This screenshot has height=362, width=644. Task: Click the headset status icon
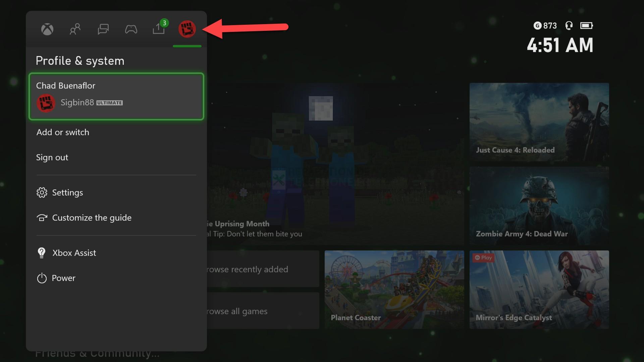click(569, 25)
